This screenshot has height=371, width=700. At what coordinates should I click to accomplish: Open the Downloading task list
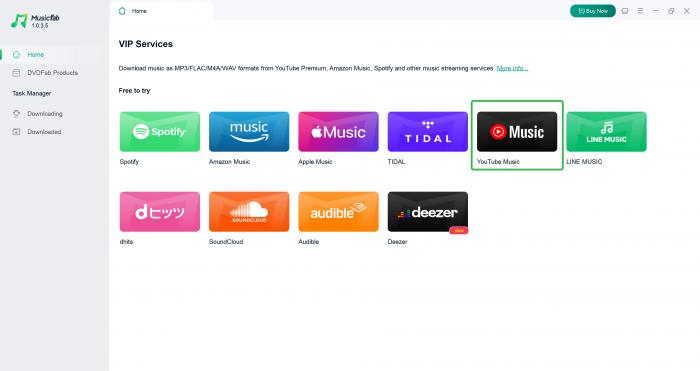54,113
